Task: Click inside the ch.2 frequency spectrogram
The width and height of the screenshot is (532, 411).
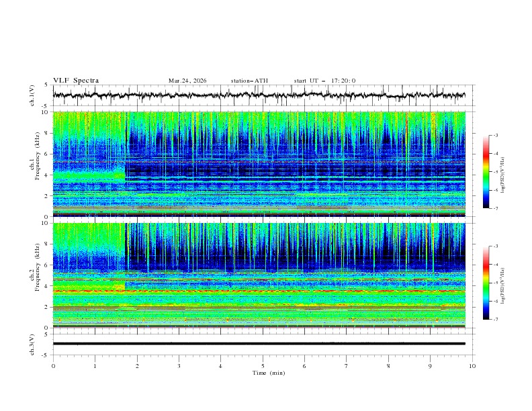Action: pos(259,275)
